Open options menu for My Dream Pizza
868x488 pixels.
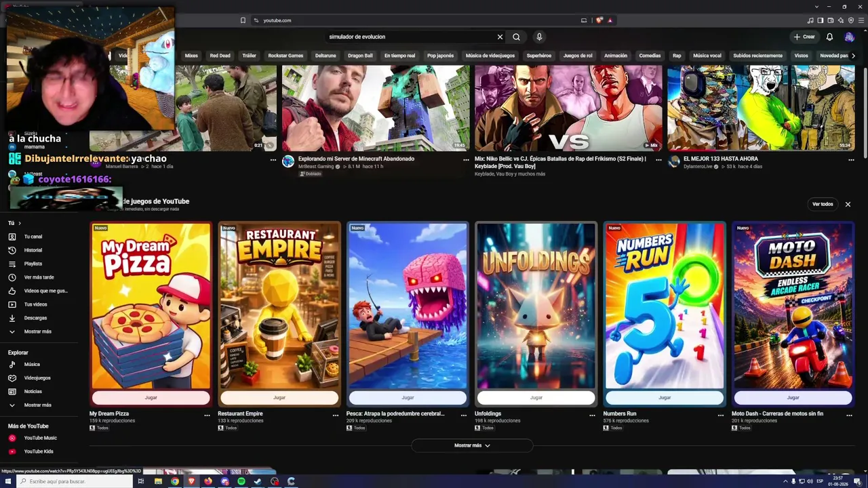(207, 415)
